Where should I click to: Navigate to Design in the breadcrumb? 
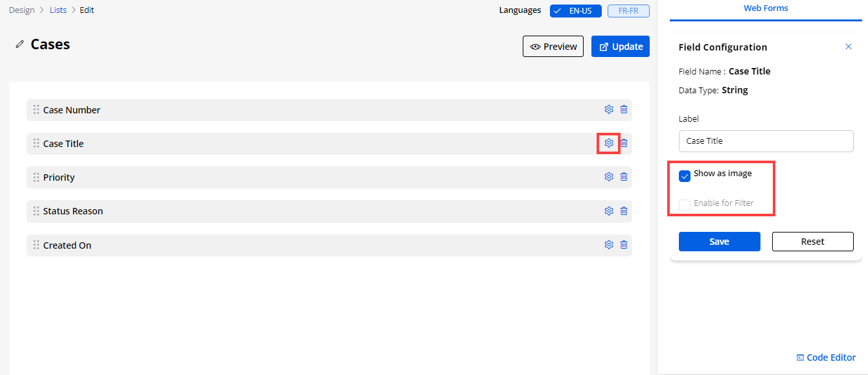[22, 10]
